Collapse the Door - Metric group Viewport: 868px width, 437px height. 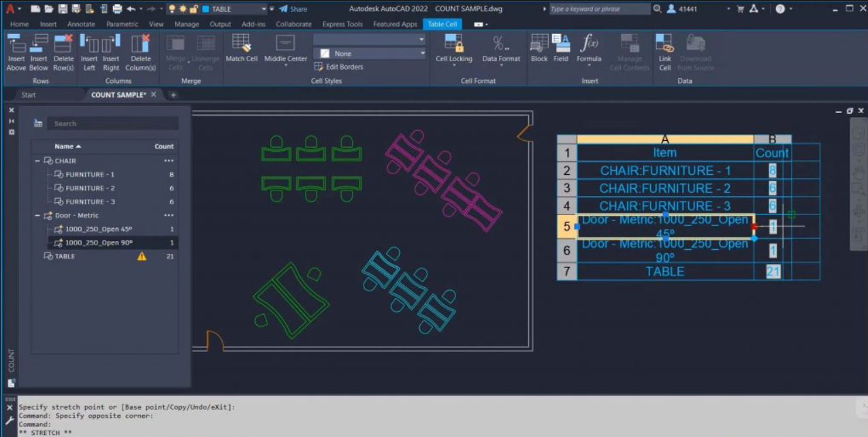tap(38, 215)
